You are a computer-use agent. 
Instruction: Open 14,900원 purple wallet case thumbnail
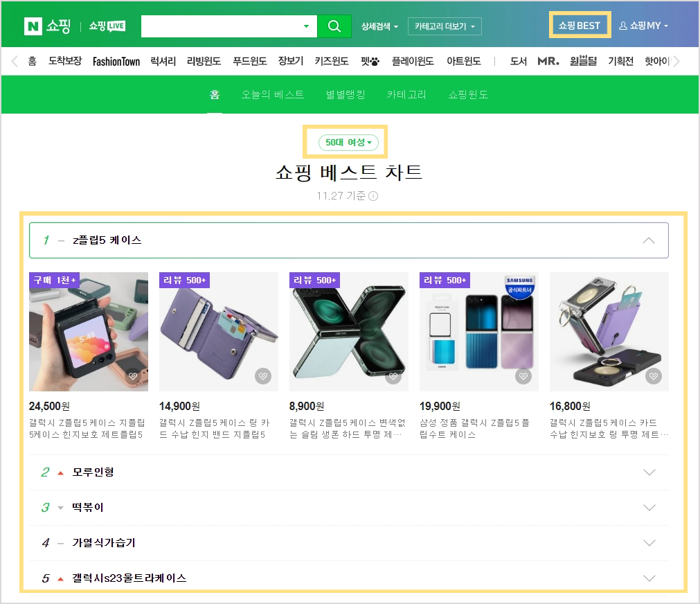[x=219, y=332]
